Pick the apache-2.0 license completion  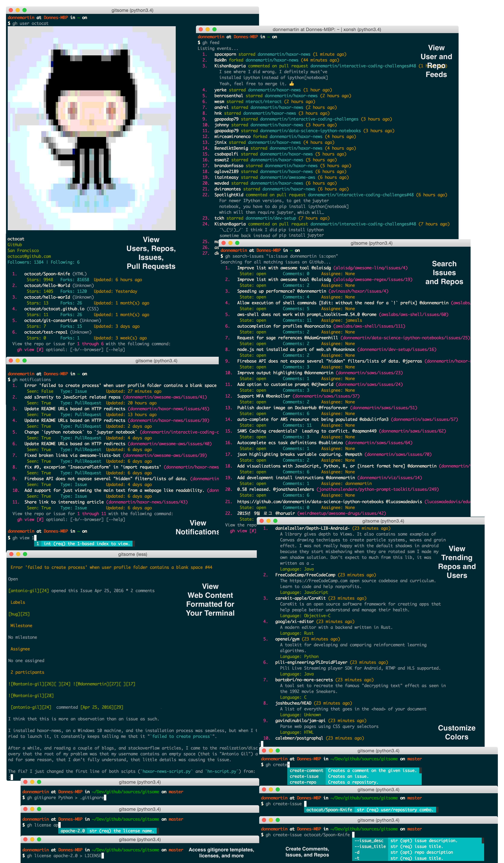click(x=73, y=830)
